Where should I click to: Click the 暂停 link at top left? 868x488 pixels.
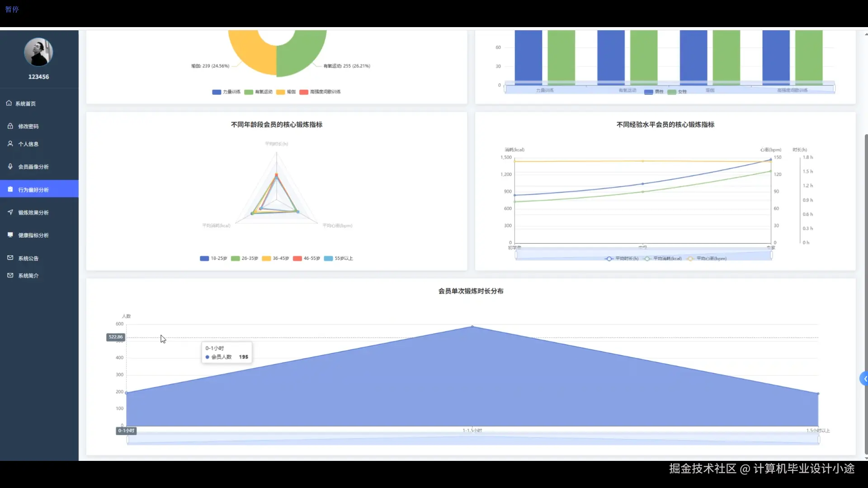pos(12,9)
